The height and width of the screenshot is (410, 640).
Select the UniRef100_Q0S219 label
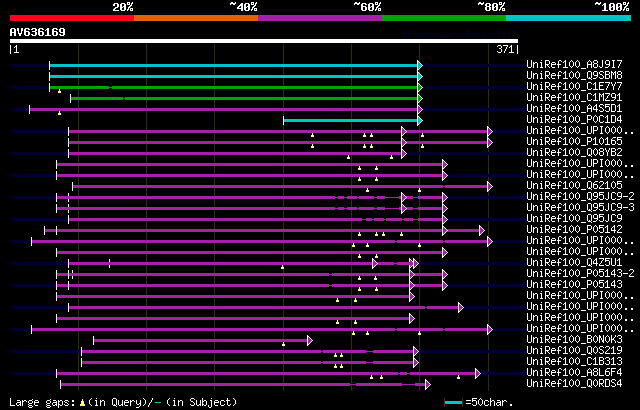tap(574, 350)
